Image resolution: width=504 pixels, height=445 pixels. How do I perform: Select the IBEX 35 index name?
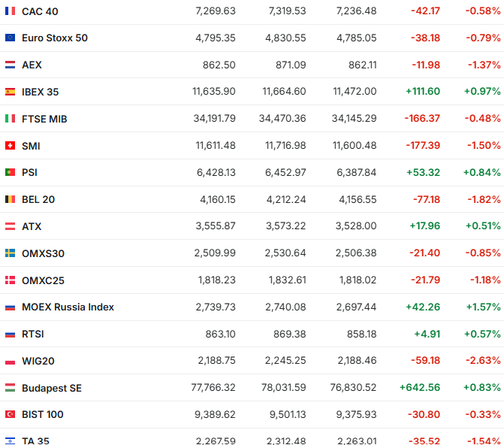(40, 92)
